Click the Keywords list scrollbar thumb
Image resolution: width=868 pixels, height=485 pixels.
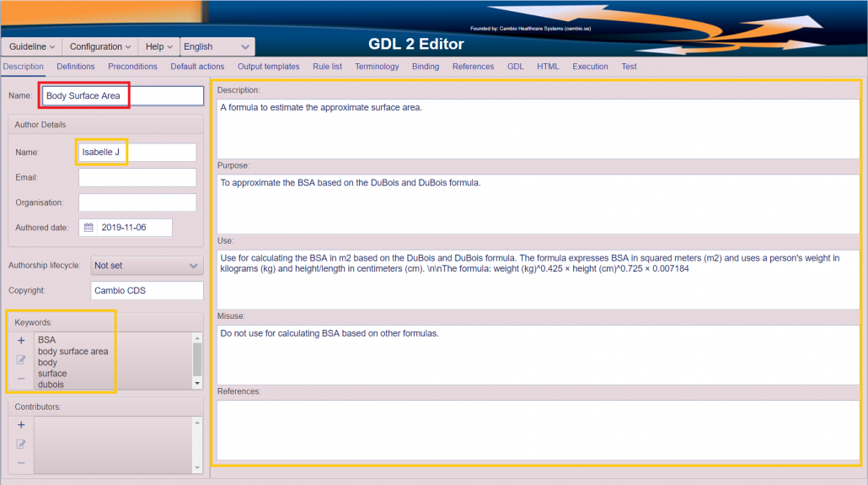click(197, 359)
